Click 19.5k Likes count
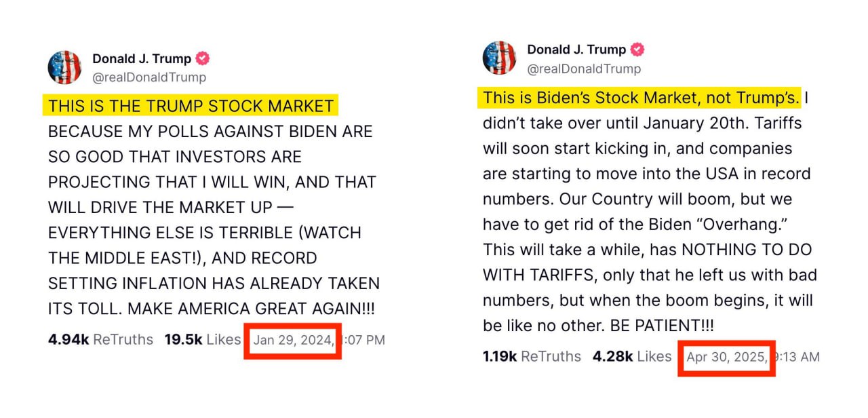 [x=203, y=339]
